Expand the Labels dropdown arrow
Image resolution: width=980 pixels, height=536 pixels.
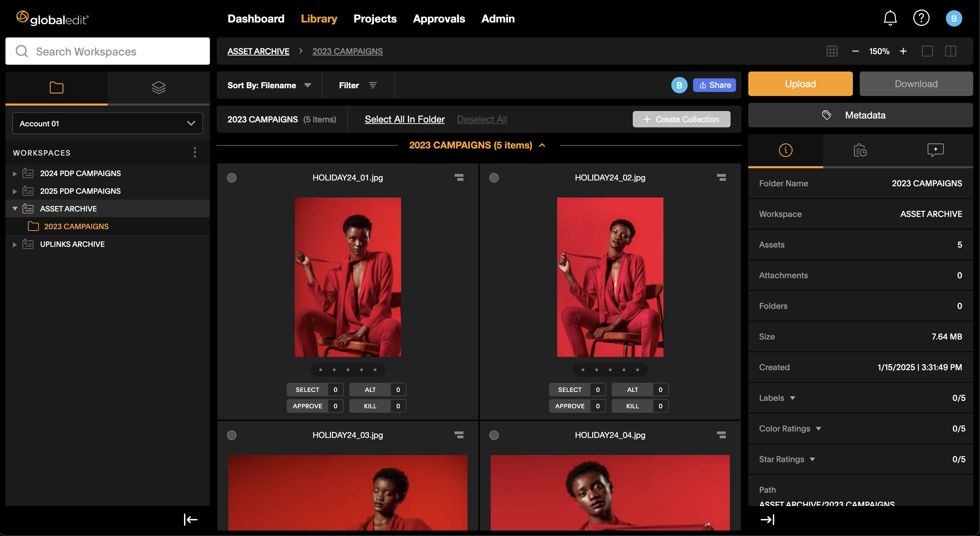(x=793, y=398)
